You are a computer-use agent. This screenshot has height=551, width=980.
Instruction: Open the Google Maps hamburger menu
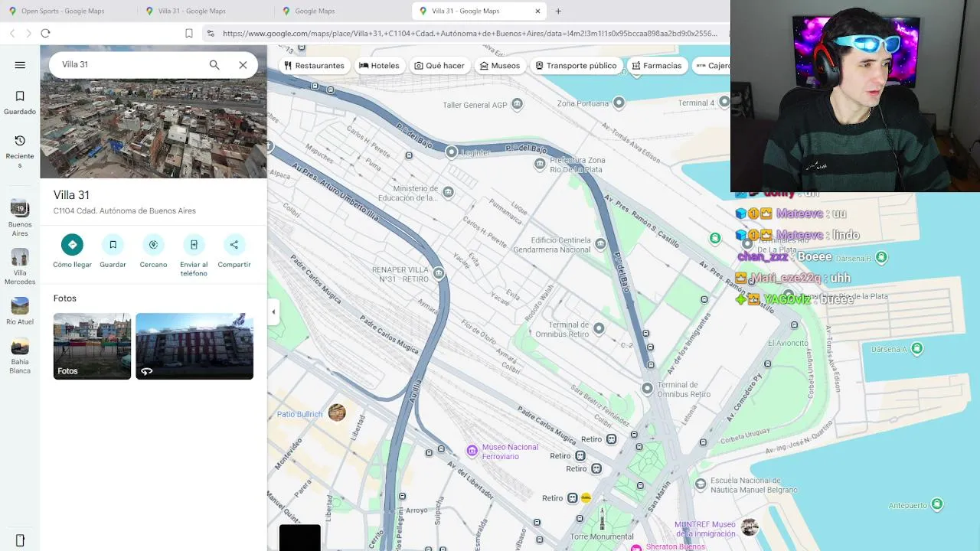pos(20,65)
